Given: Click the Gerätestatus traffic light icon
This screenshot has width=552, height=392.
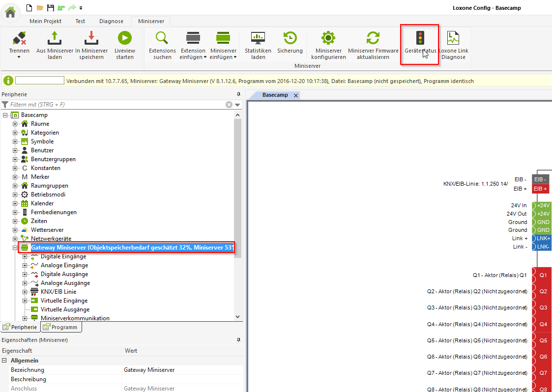Looking at the screenshot, I should [419, 38].
